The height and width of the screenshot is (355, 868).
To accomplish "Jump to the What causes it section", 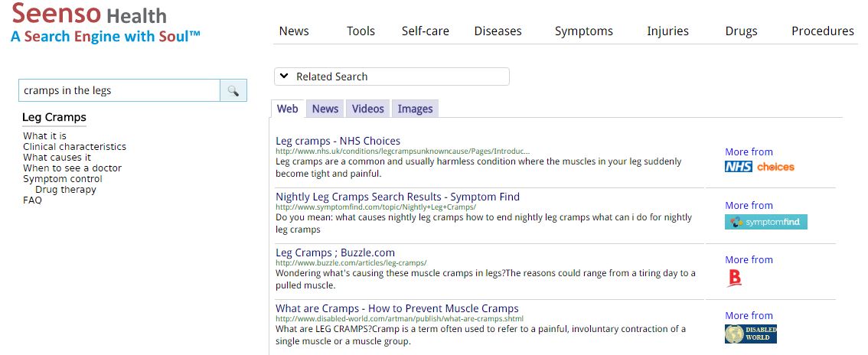I will pos(57,158).
